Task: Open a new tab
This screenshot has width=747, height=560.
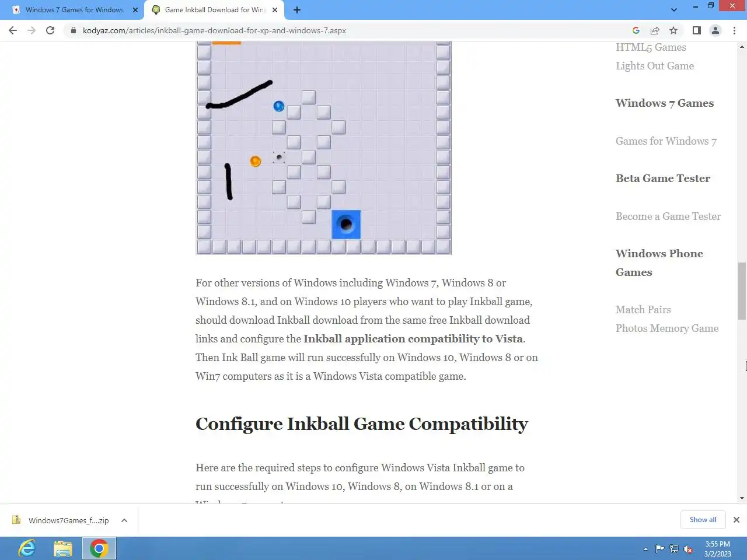Action: click(297, 10)
